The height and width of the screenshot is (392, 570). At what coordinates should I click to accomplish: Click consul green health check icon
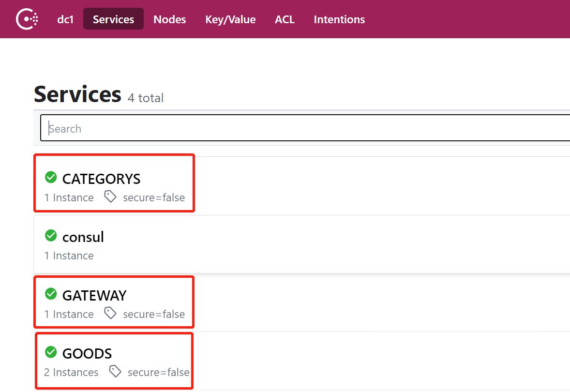(51, 235)
